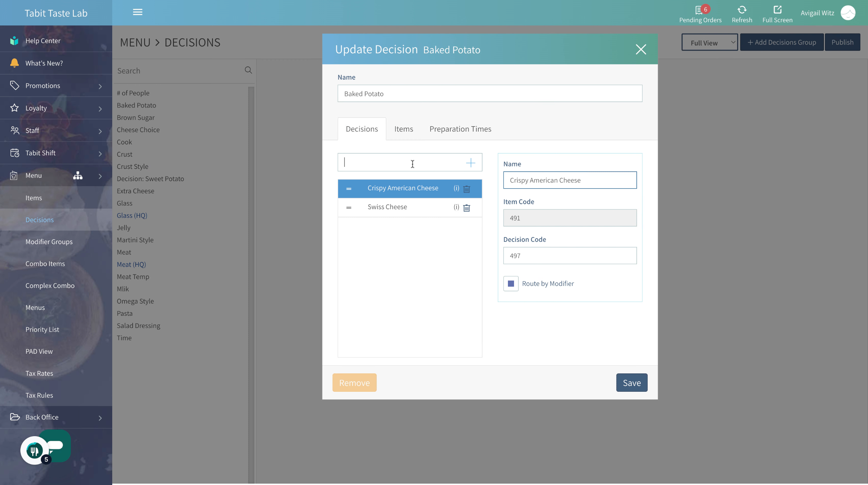Click plus icon to add new decision
868x485 pixels.
click(x=470, y=163)
